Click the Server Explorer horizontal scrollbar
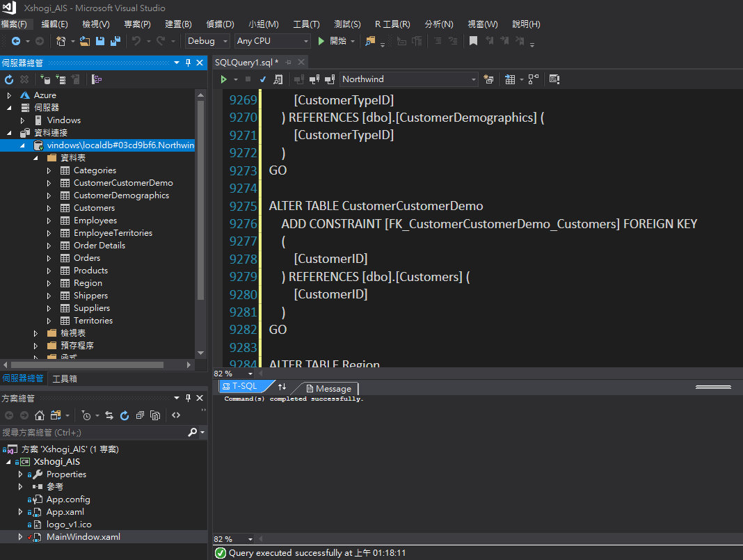Image resolution: width=743 pixels, height=560 pixels. (87, 365)
